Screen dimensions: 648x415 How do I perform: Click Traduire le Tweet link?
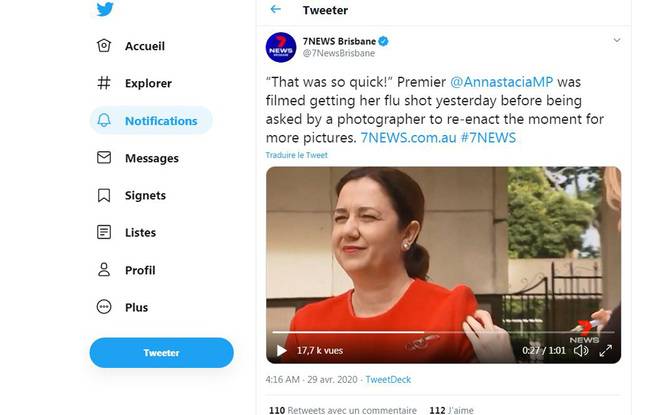coord(296,155)
